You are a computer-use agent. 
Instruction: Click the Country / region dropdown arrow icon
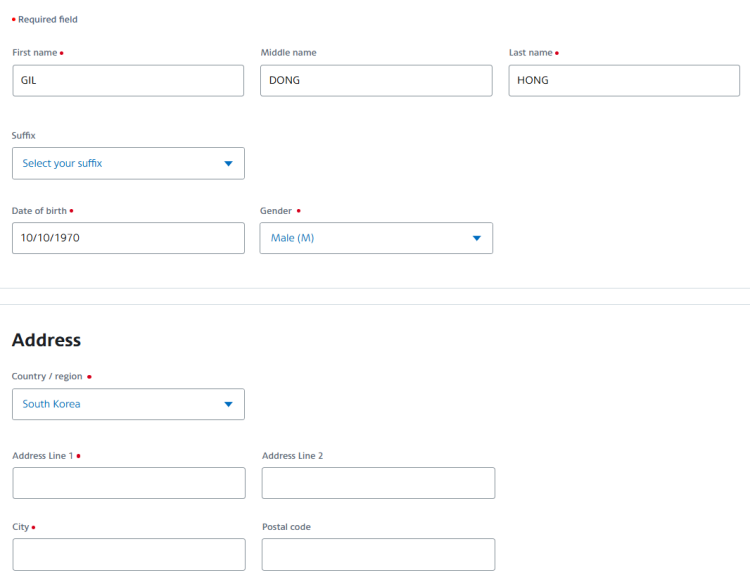click(x=228, y=404)
